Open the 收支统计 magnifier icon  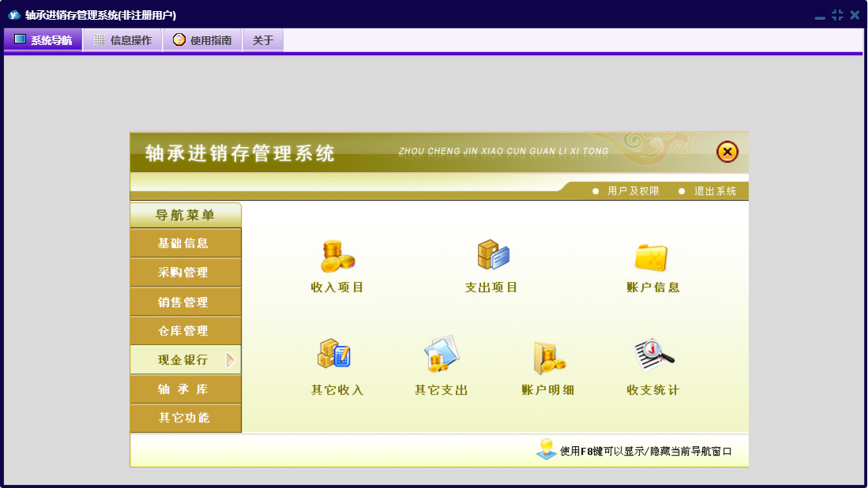pos(654,355)
